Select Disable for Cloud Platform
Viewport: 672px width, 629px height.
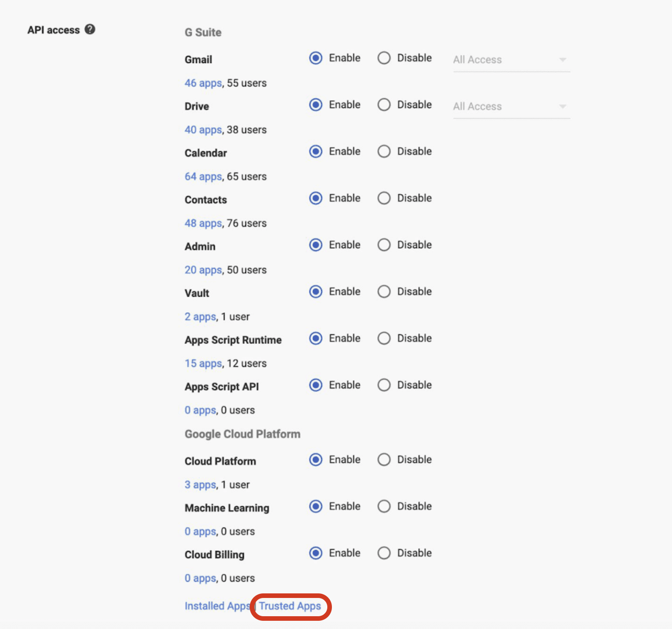pos(384,460)
